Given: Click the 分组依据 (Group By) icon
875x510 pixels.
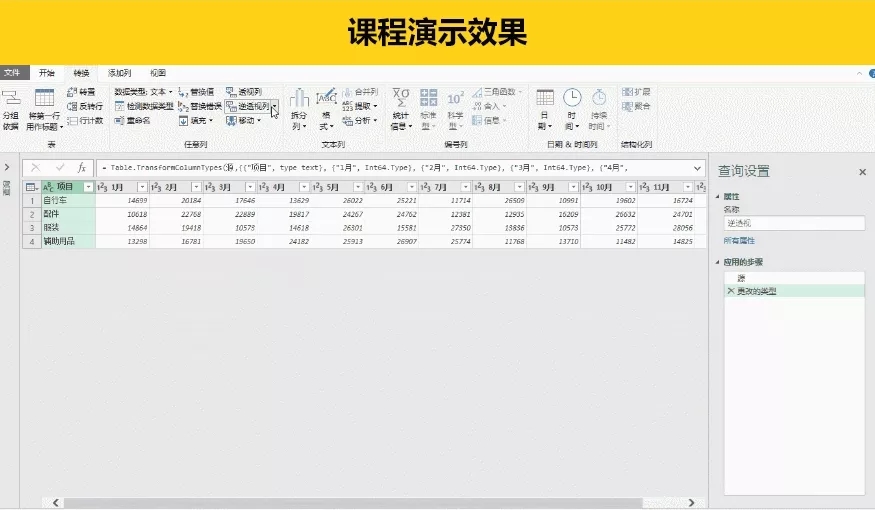Looking at the screenshot, I should click(x=11, y=98).
